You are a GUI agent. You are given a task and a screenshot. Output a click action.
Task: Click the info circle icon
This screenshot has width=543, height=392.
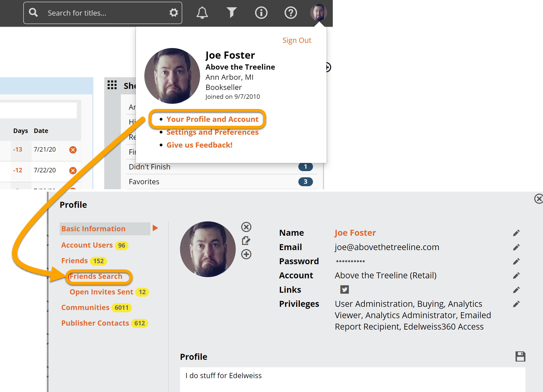tap(261, 13)
